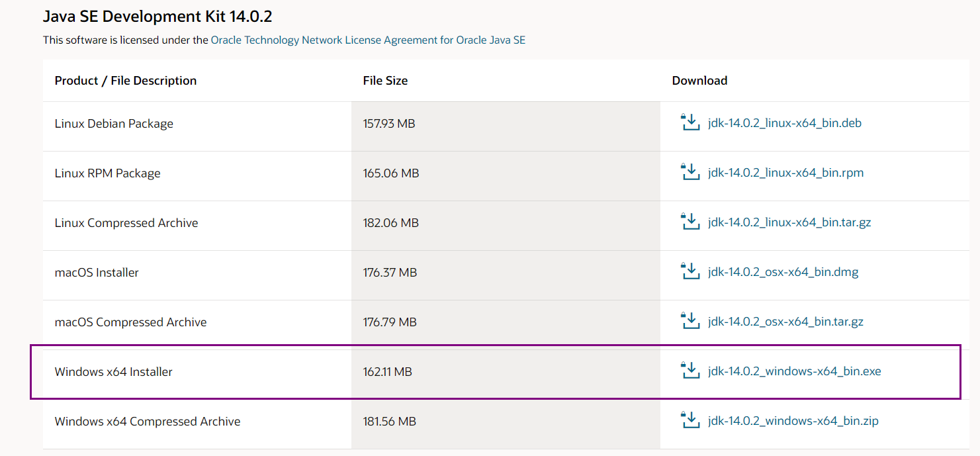Select the Linux Compressed Archive row label
980x456 pixels.
click(x=126, y=223)
